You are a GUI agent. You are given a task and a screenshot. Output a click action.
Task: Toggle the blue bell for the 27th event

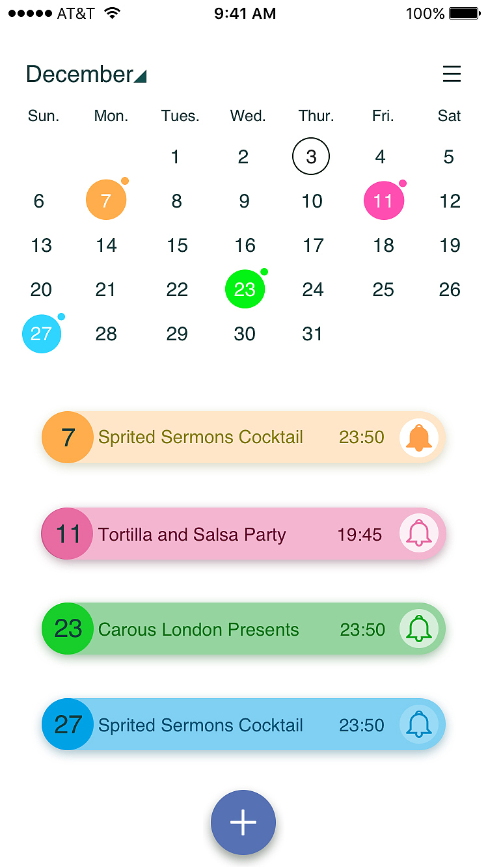[418, 724]
